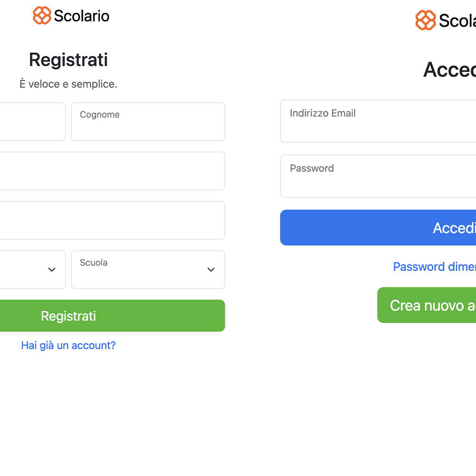Focus the Password field in login form

click(378, 176)
